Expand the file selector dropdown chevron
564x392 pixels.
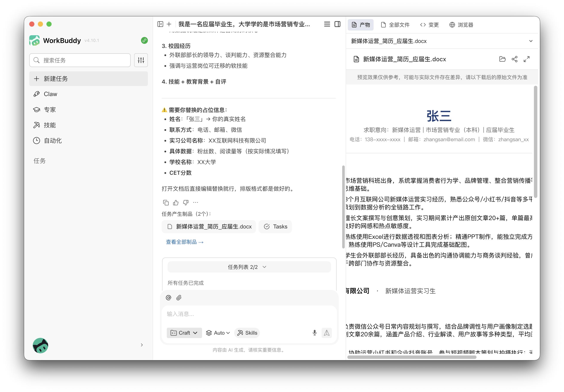click(x=531, y=41)
